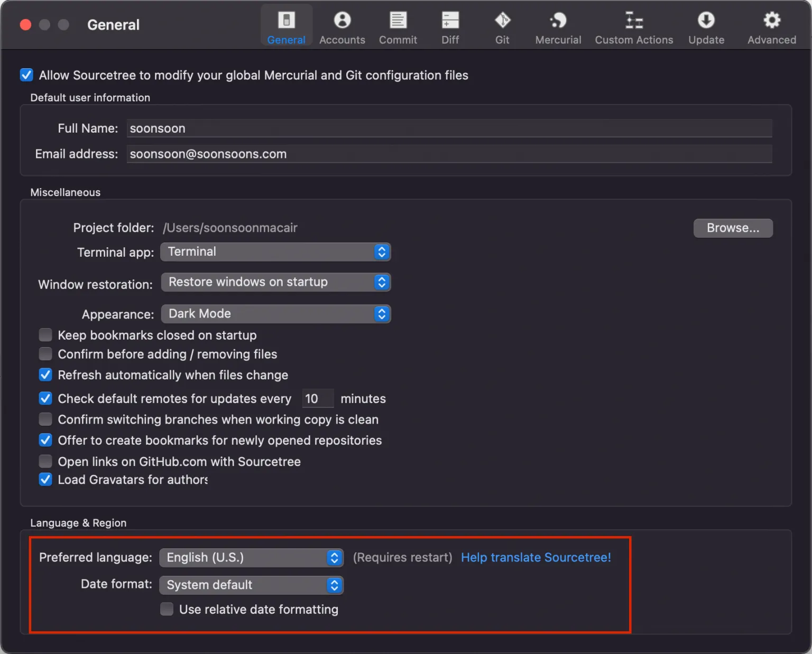
Task: Open the Custom Actions pane
Action: coord(633,25)
